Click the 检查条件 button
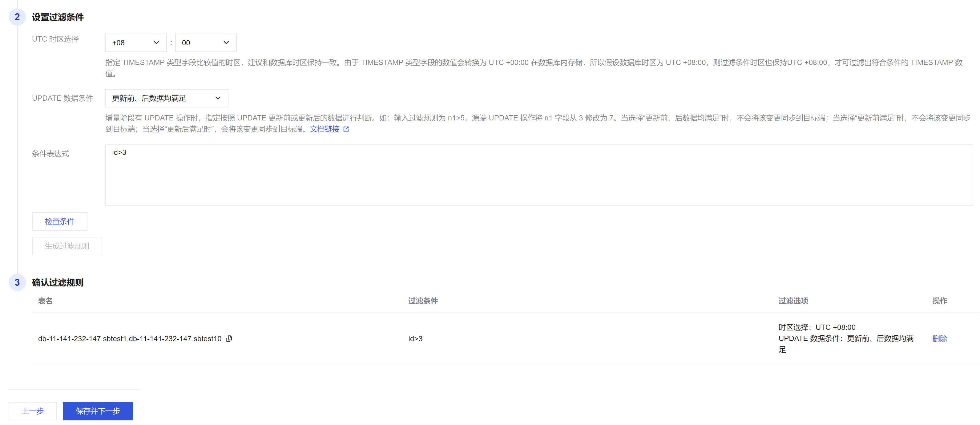Image resolution: width=980 pixels, height=425 pixels. click(59, 221)
